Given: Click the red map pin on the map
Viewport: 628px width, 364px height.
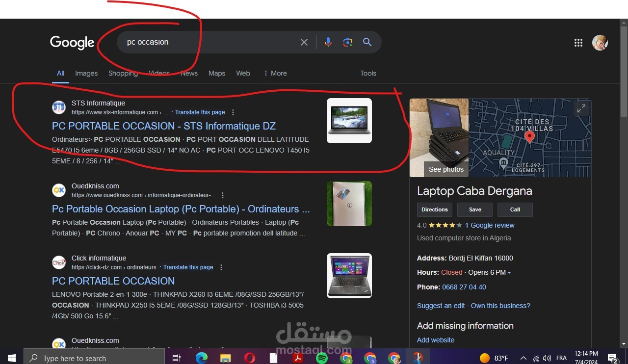Looking at the screenshot, I should [x=529, y=137].
